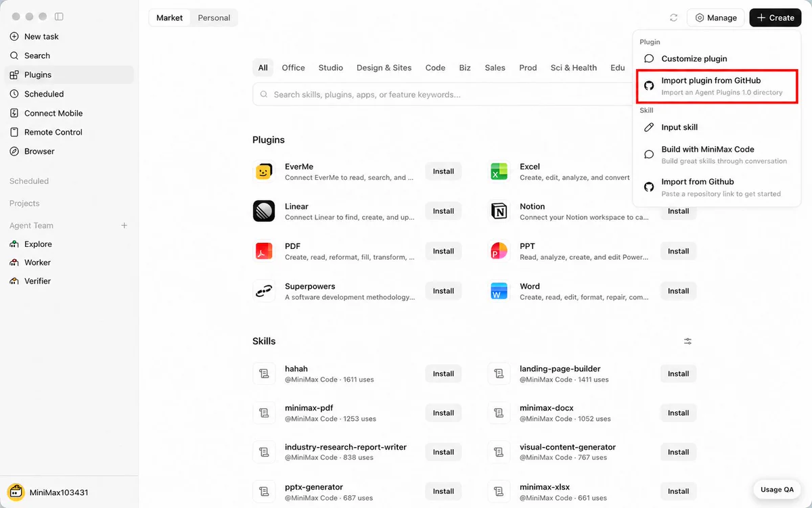Open the Plugins sidebar item
The image size is (812, 508).
point(69,75)
